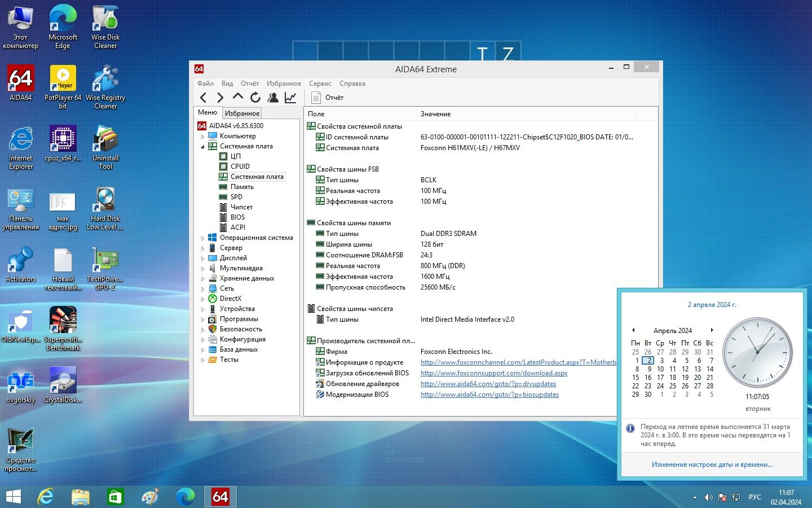
Task: Open the aida64 biosupdates link
Action: 489,395
